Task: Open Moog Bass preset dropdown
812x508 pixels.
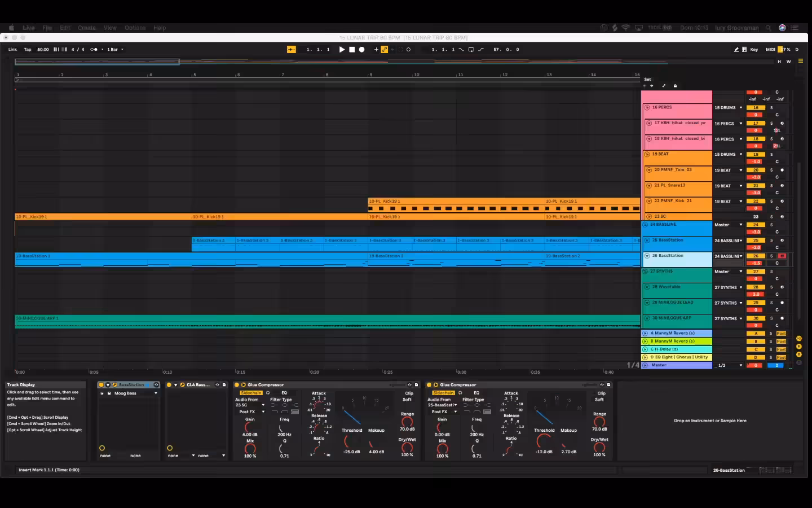Action: coord(135,393)
